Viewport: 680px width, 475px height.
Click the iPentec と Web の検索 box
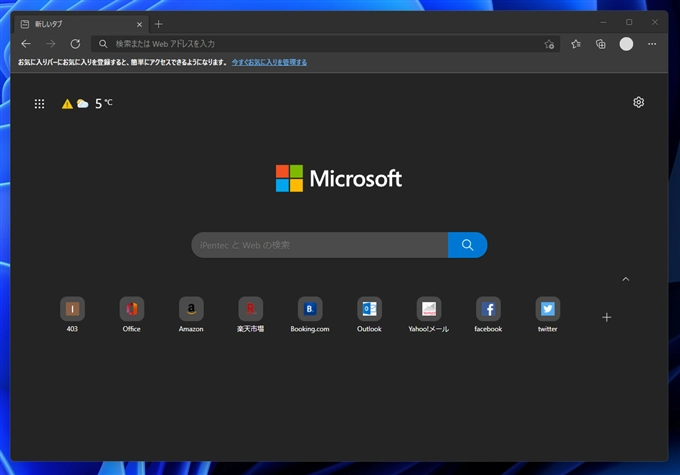click(x=320, y=245)
